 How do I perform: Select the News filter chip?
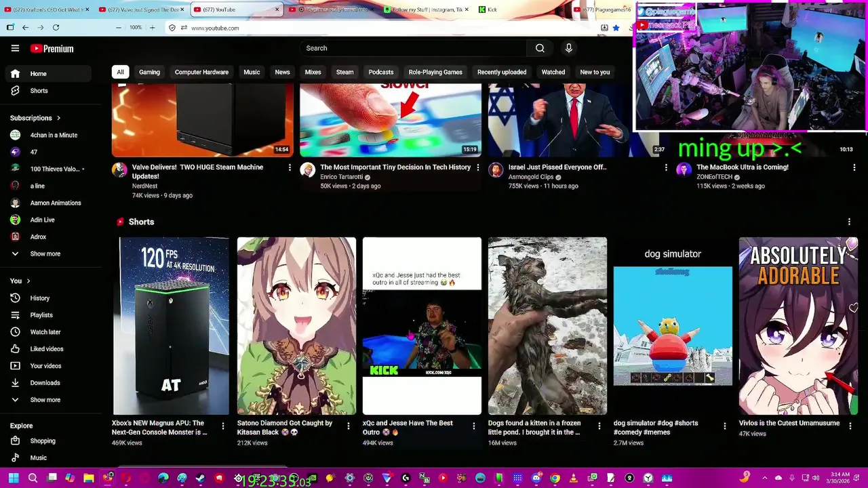click(x=282, y=72)
